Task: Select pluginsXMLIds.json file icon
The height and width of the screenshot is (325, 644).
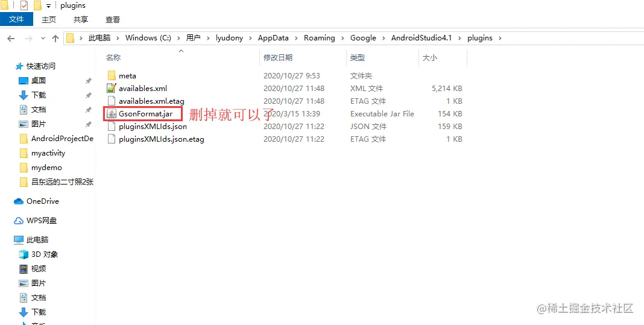Action: coord(112,127)
